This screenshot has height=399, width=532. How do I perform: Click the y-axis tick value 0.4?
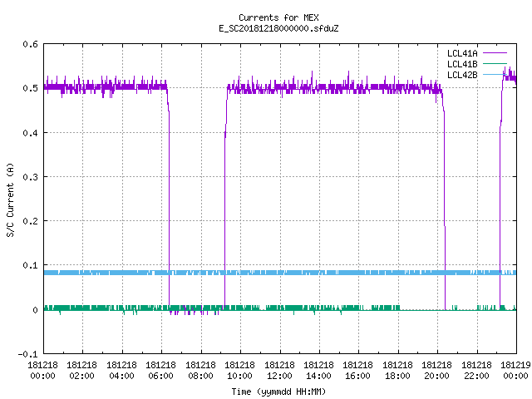click(x=30, y=133)
